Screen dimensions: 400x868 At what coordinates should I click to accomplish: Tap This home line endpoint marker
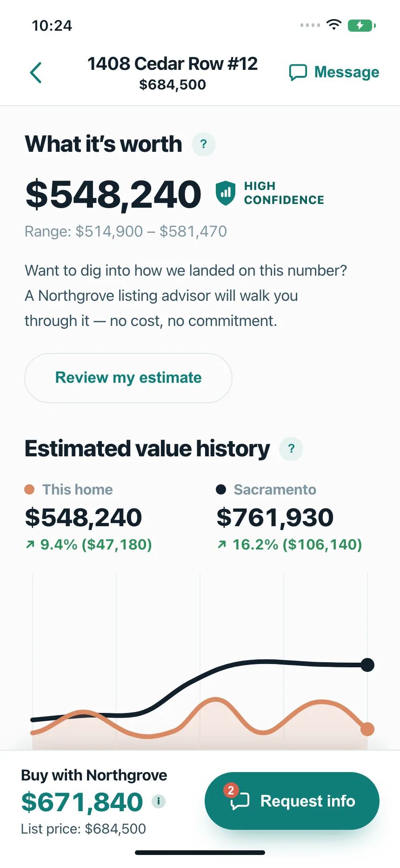367,729
